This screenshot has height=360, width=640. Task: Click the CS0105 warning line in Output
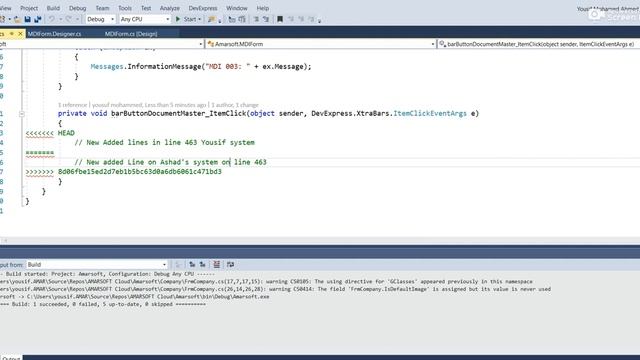(266, 282)
